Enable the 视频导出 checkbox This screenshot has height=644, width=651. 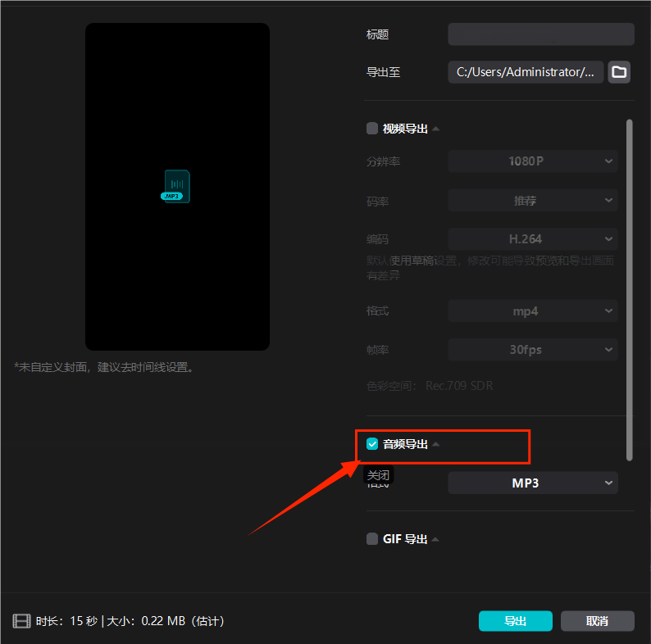pyautogui.click(x=372, y=129)
